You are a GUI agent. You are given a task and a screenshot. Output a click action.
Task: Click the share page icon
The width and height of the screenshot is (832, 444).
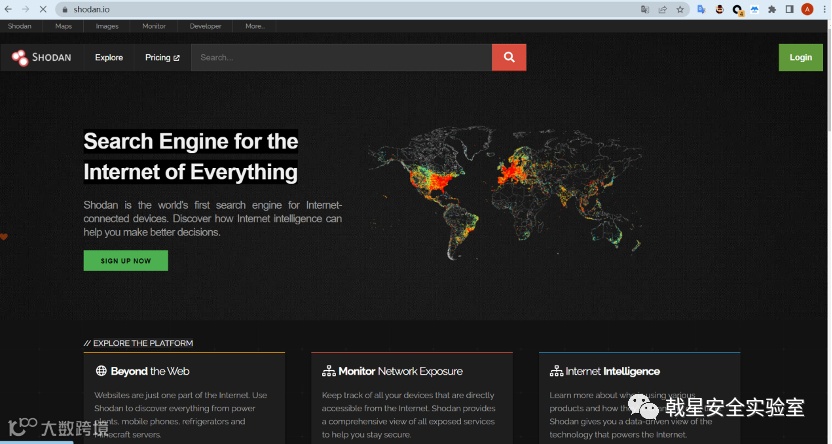click(x=663, y=10)
